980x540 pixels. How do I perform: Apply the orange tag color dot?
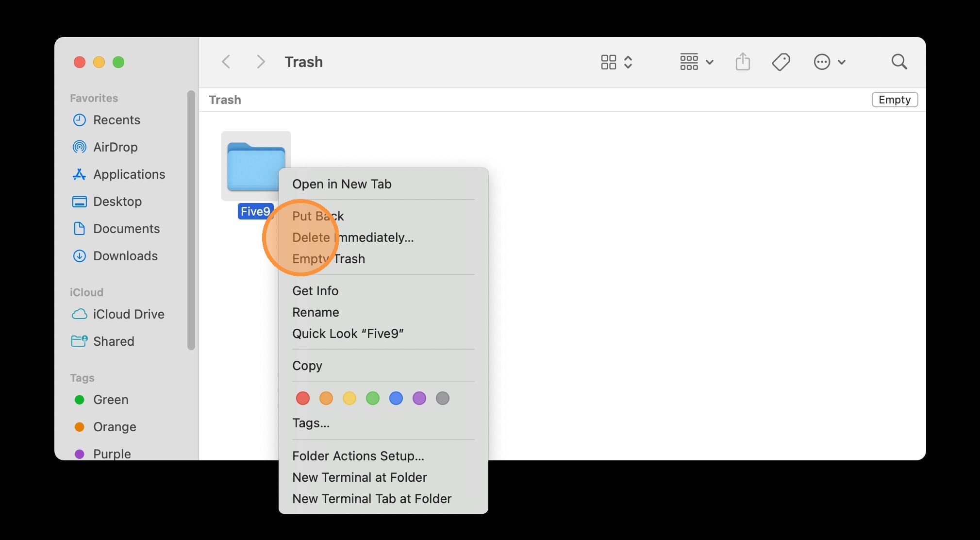click(326, 399)
